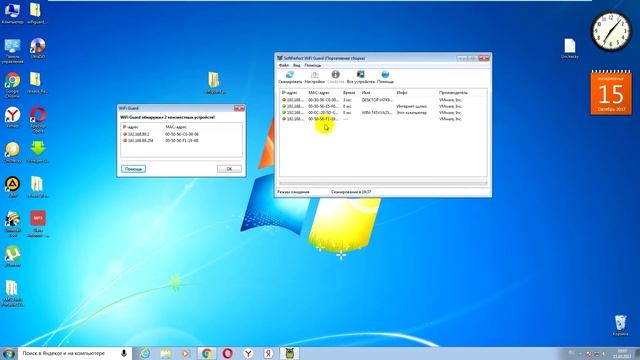Click the Recycle Bin desktop icon
The height and width of the screenshot is (360, 640).
(x=620, y=325)
